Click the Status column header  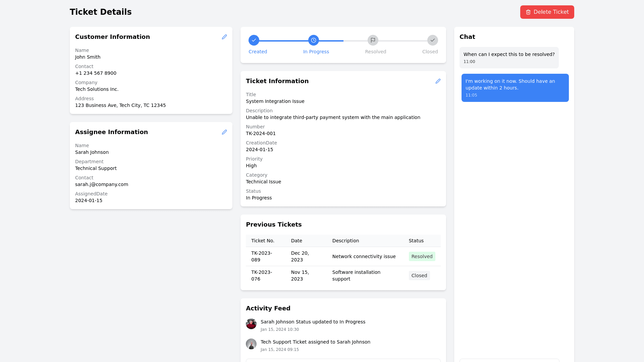point(416,241)
